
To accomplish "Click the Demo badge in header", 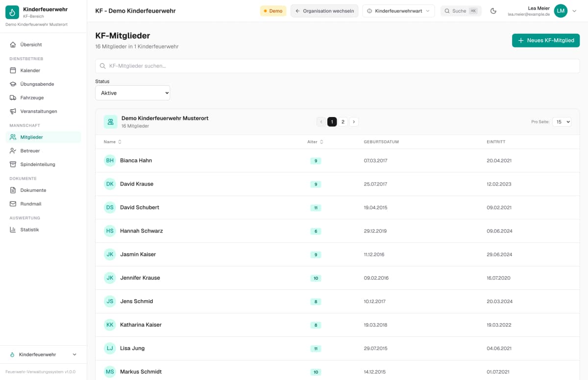I will pos(273,11).
